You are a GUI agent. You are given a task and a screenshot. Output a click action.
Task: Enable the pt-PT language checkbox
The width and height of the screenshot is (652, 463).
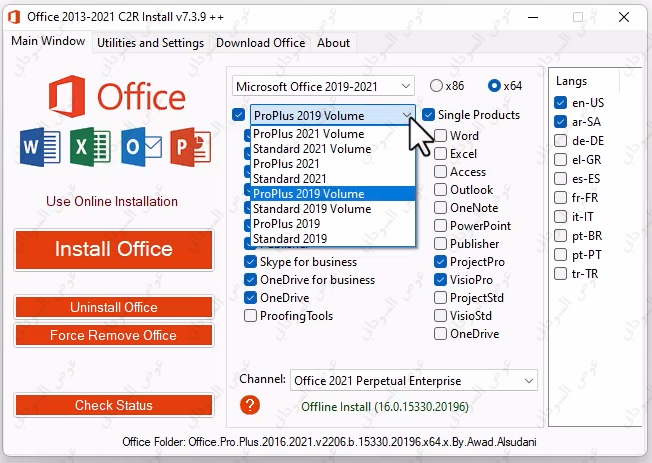(x=561, y=255)
